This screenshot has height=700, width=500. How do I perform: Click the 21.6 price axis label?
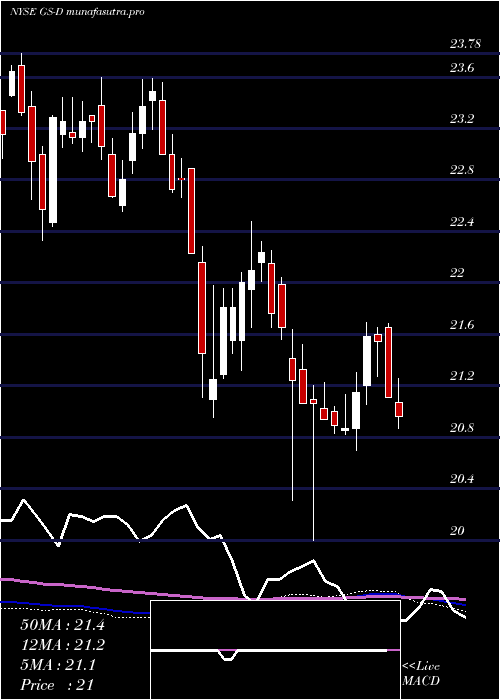pos(462,325)
